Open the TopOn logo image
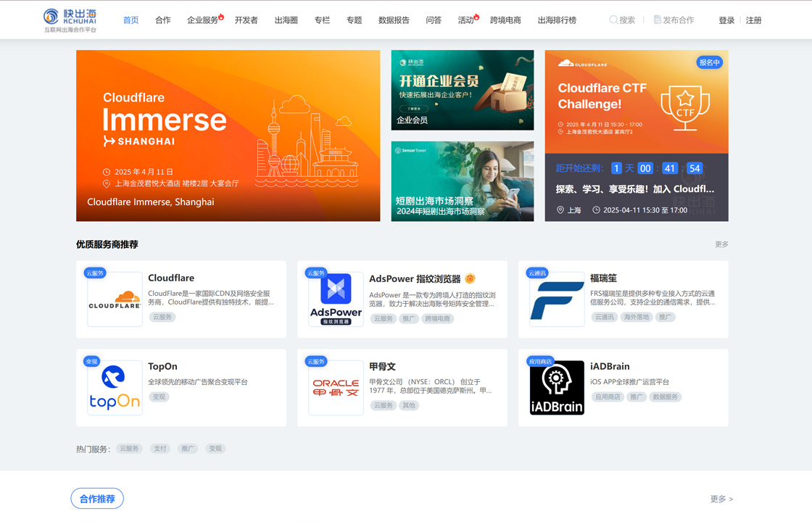The height and width of the screenshot is (522, 812). [x=115, y=388]
